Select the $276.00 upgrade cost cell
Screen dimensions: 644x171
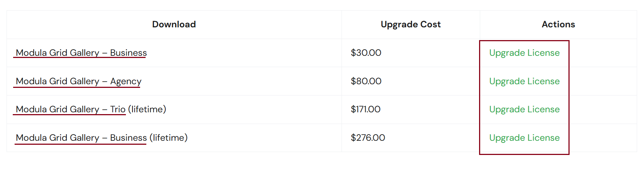click(368, 138)
